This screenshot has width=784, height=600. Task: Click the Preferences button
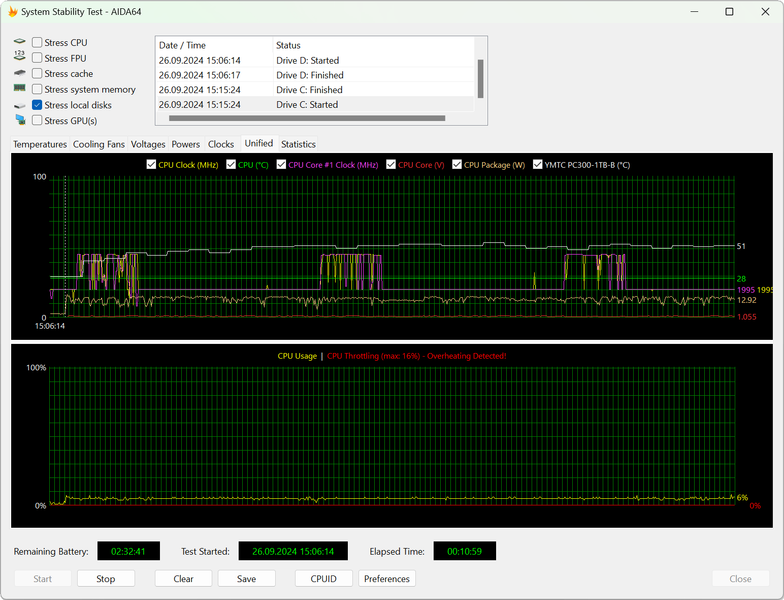387,579
